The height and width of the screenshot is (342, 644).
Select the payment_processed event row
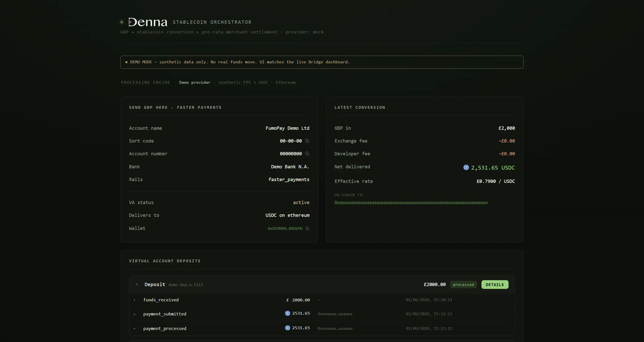[x=322, y=328]
